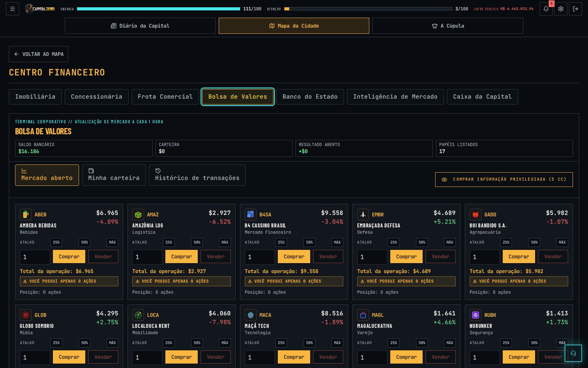This screenshot has height=368, width=588.
Task: Click Comprar for MACA
Action: (294, 357)
